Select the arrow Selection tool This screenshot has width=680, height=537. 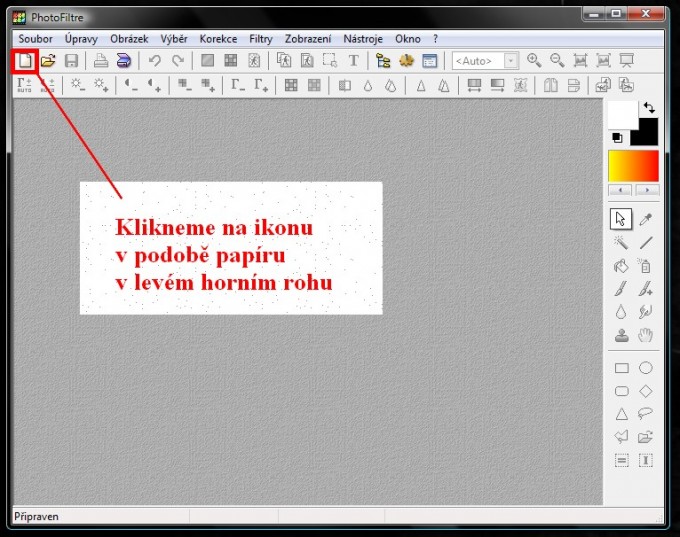point(621,219)
